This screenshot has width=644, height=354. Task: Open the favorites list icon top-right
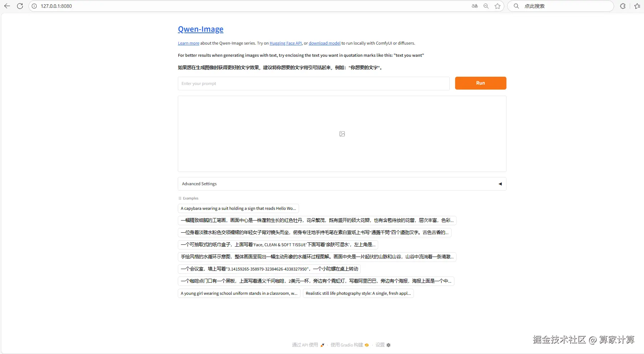(638, 6)
